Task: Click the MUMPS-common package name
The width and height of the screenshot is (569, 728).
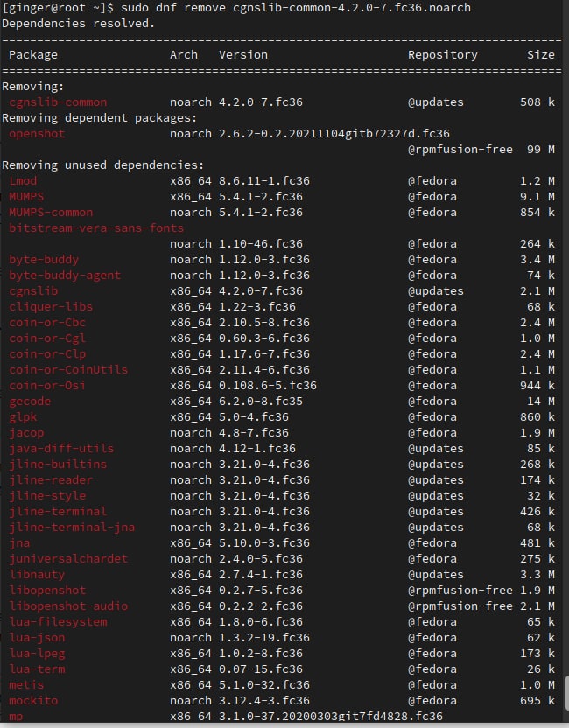Action: (x=51, y=213)
